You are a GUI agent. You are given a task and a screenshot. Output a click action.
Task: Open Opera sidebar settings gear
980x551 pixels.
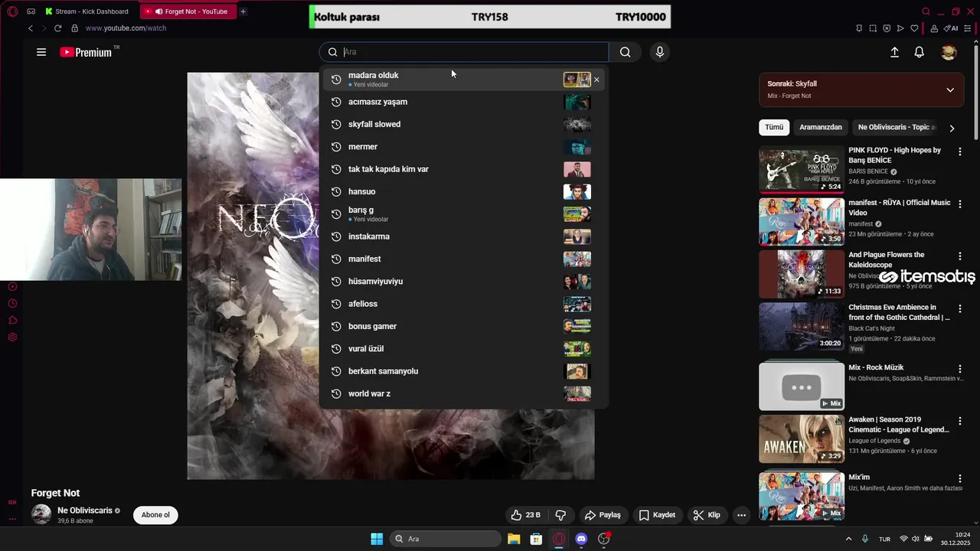[12, 337]
